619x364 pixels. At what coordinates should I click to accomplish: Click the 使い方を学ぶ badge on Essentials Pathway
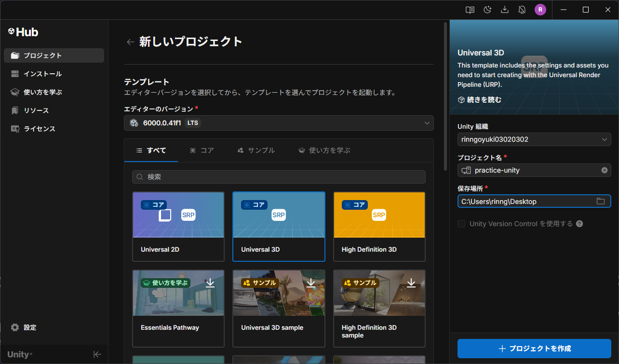click(x=165, y=283)
